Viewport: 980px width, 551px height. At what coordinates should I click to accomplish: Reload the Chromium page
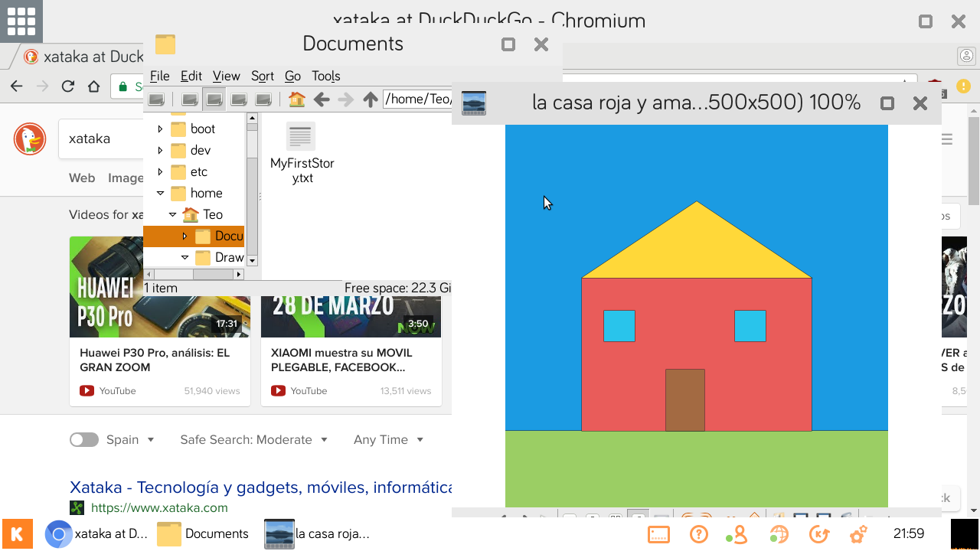68,86
